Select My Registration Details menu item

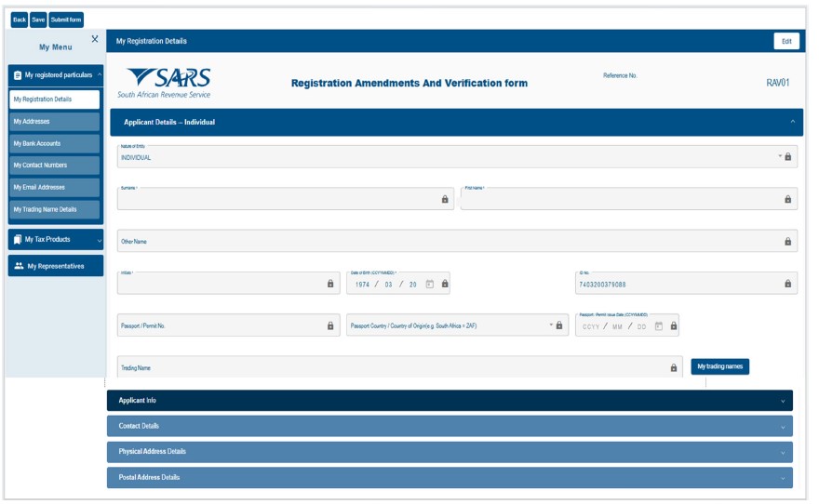point(54,99)
